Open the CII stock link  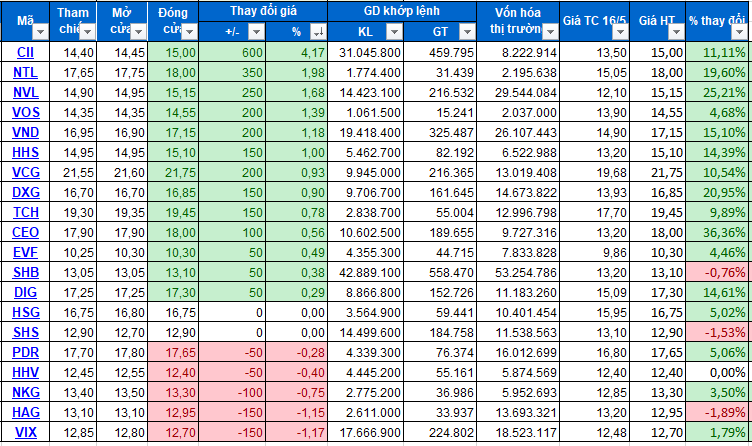tap(25, 52)
